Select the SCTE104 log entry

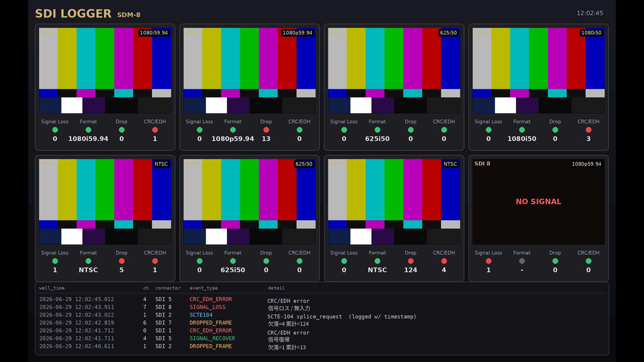pos(322,315)
